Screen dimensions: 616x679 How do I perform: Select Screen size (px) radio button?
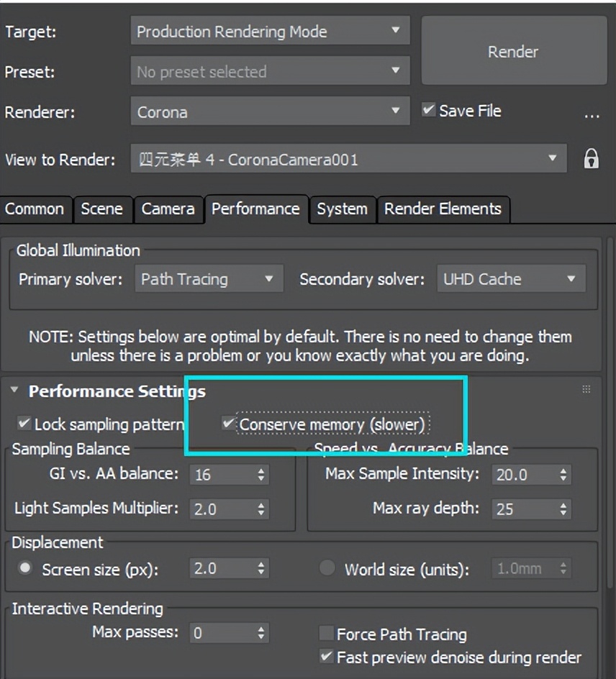tap(25, 568)
